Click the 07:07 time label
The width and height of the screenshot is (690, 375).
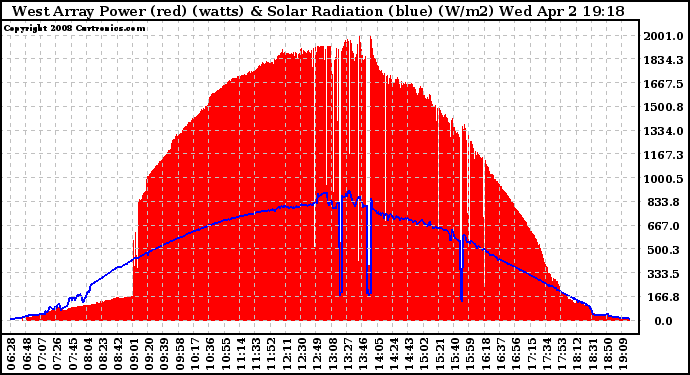(42, 354)
